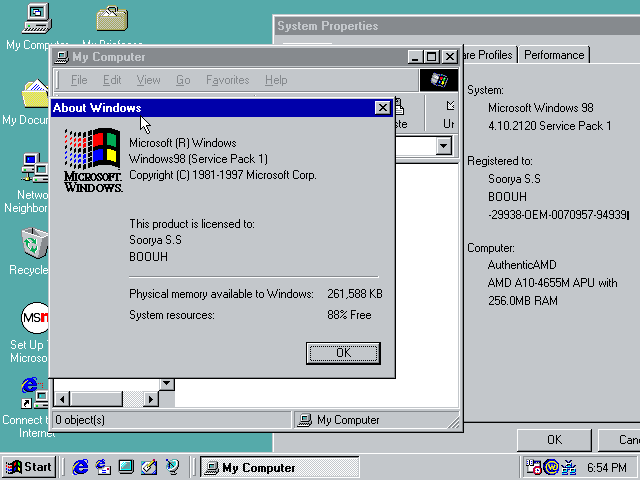Select the My Computer desktop icon
640x480 pixels.
[x=36, y=20]
